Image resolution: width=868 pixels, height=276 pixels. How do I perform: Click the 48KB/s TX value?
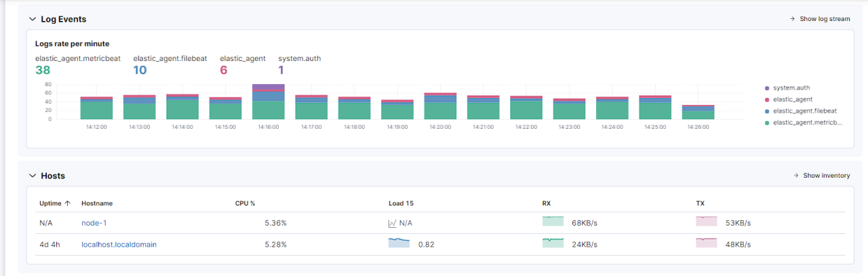point(738,244)
